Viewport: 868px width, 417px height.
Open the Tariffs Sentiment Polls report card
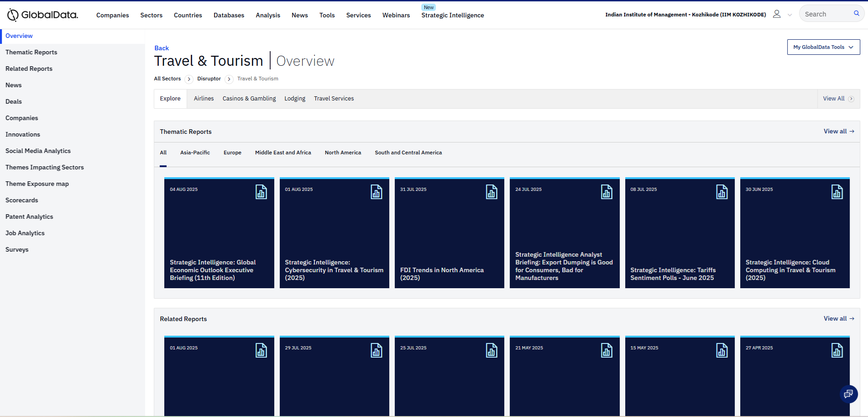tap(680, 233)
